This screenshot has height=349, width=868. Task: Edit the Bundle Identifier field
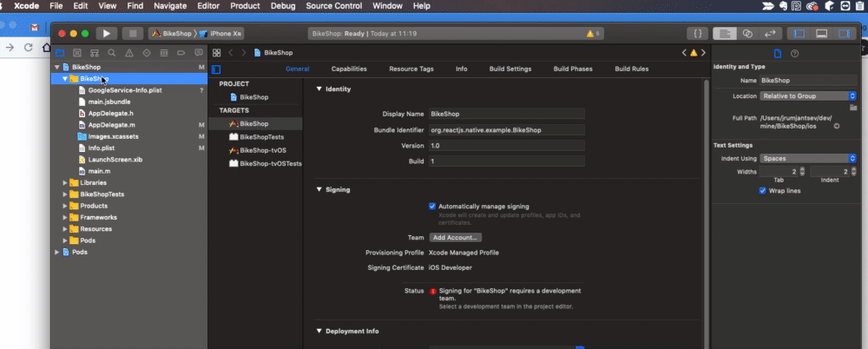click(507, 130)
